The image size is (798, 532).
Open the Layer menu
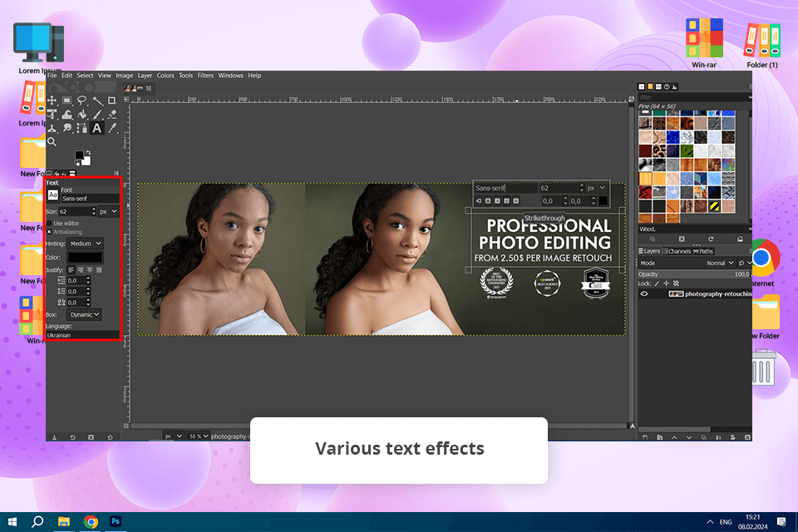tap(145, 76)
